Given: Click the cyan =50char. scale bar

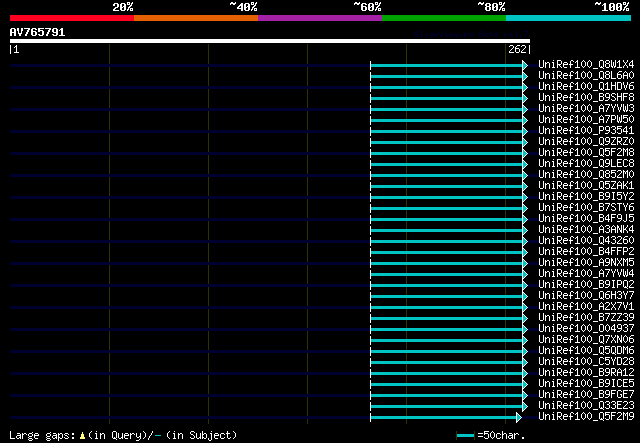Looking at the screenshot, I should 465,436.
